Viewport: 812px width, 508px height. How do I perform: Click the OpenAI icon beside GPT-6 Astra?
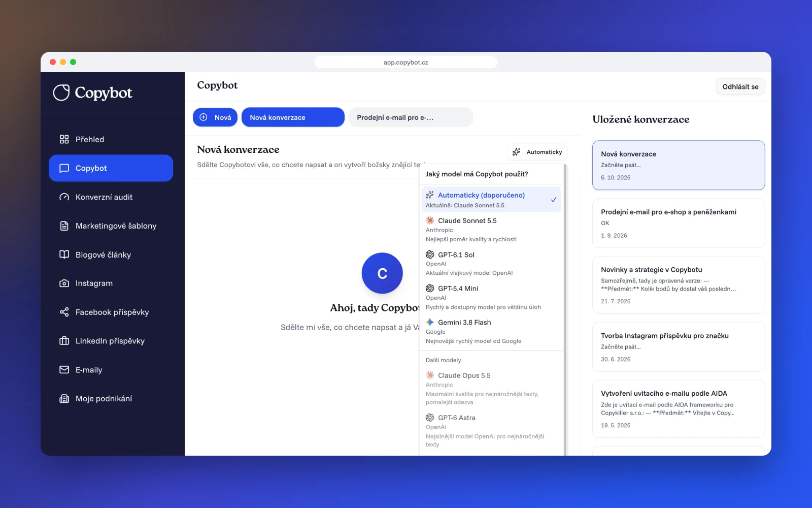[430, 418]
